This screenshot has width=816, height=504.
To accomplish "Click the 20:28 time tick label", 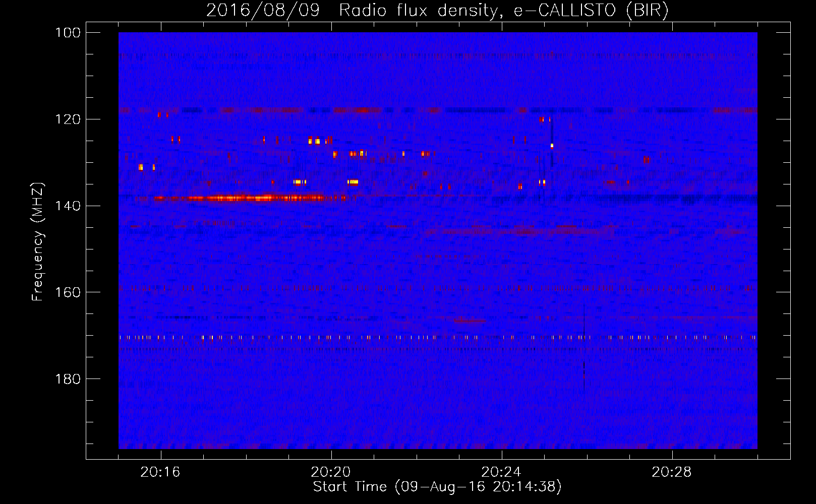I will pyautogui.click(x=672, y=472).
